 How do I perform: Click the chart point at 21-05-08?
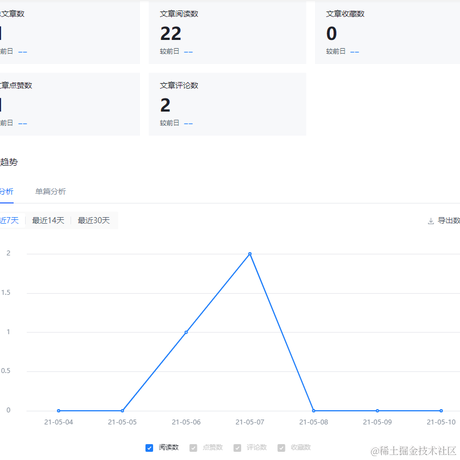click(x=314, y=411)
